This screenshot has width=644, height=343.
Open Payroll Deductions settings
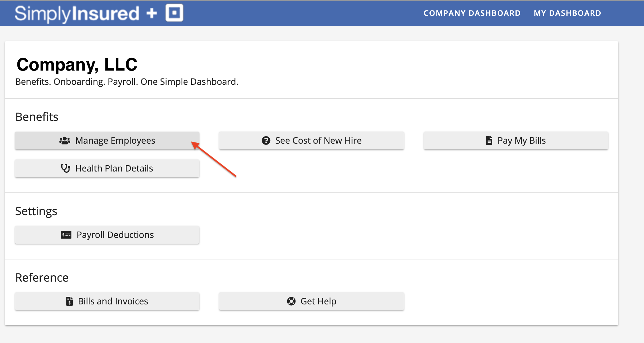(115, 235)
